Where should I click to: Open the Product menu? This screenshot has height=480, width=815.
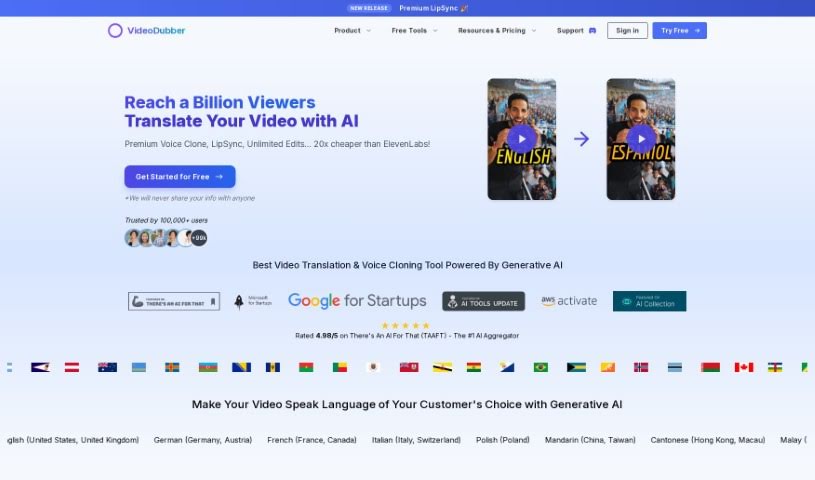(347, 31)
